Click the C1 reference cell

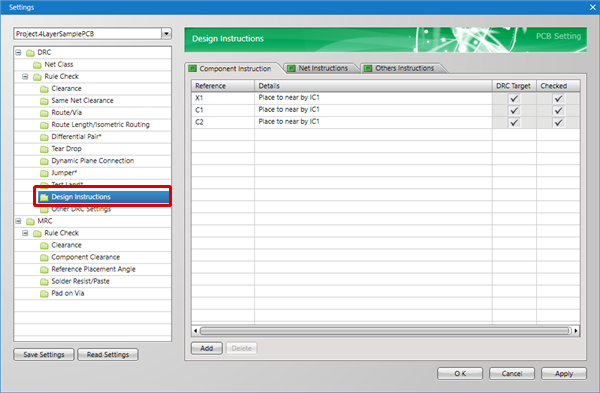click(223, 111)
